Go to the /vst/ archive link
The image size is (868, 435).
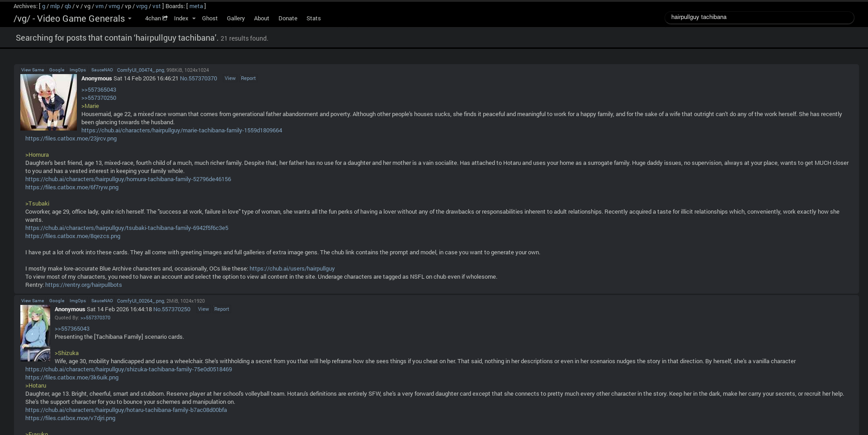pos(156,6)
